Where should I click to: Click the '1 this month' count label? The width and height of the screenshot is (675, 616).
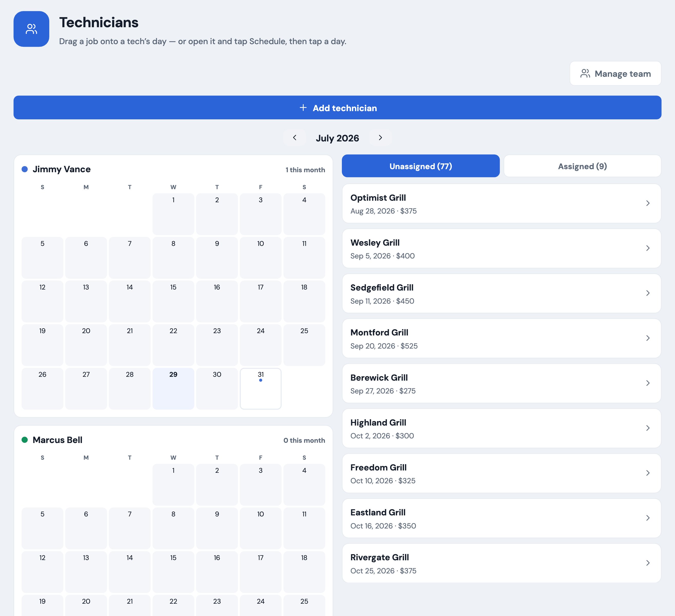(305, 170)
